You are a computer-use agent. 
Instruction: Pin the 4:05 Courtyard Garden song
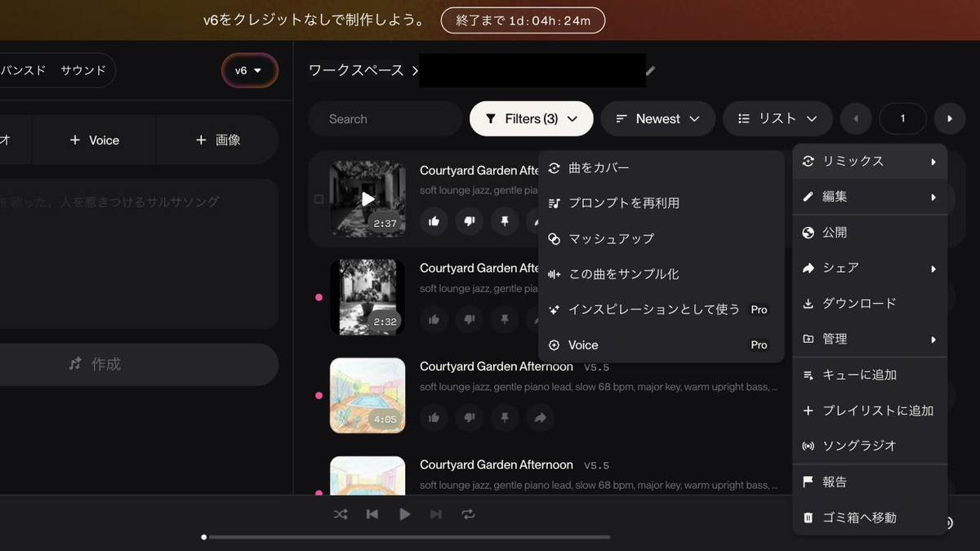pyautogui.click(x=505, y=418)
